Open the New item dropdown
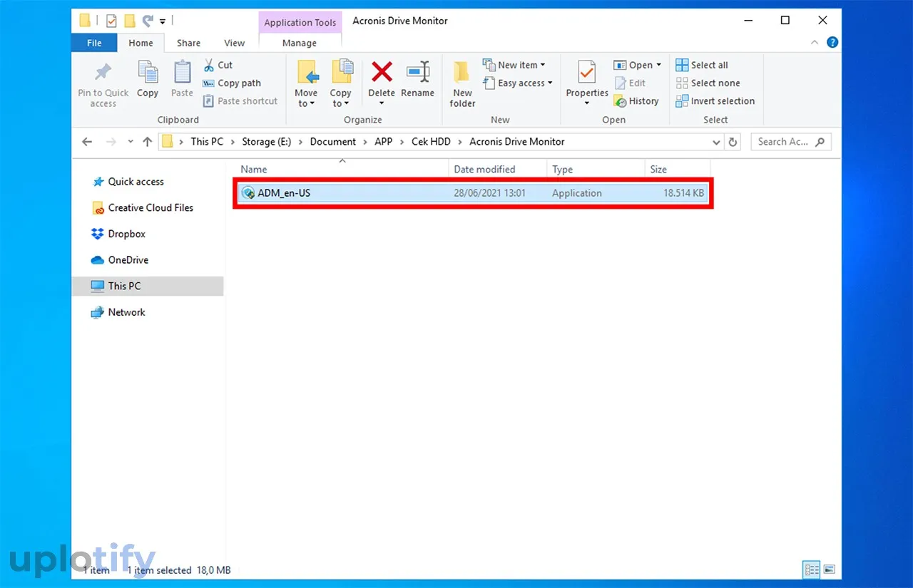913x588 pixels. pos(514,65)
